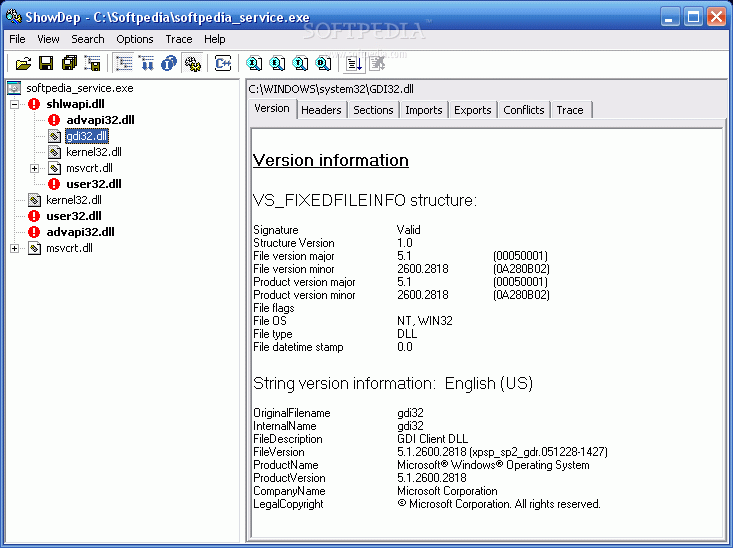733x548 pixels.
Task: Click module icon beside gdi32.dll
Action: coord(54,136)
